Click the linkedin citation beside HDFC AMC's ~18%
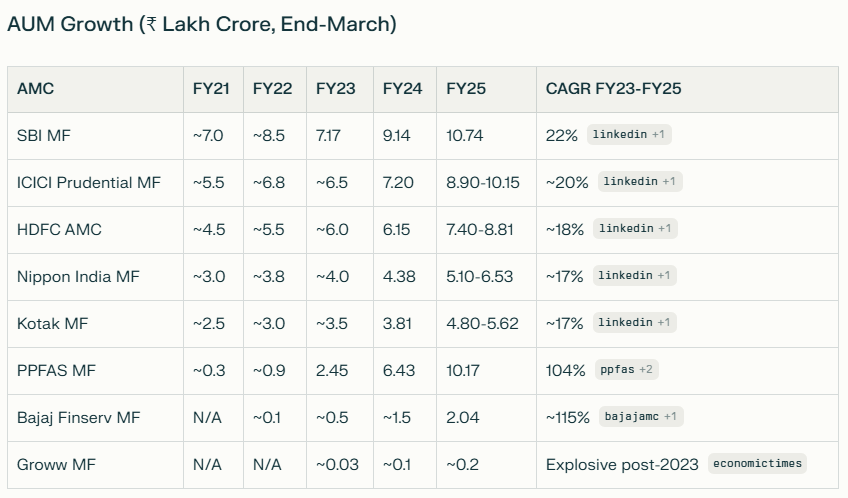Image resolution: width=848 pixels, height=498 pixels. (636, 229)
